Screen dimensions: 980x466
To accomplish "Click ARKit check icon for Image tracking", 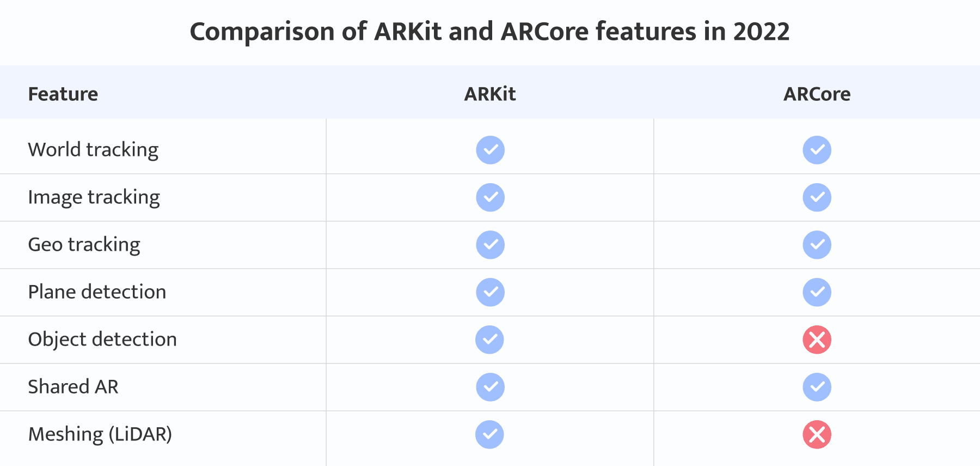I will pyautogui.click(x=490, y=197).
